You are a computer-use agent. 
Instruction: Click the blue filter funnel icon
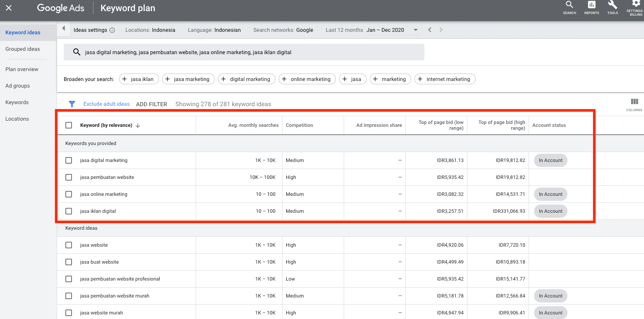[x=72, y=104]
